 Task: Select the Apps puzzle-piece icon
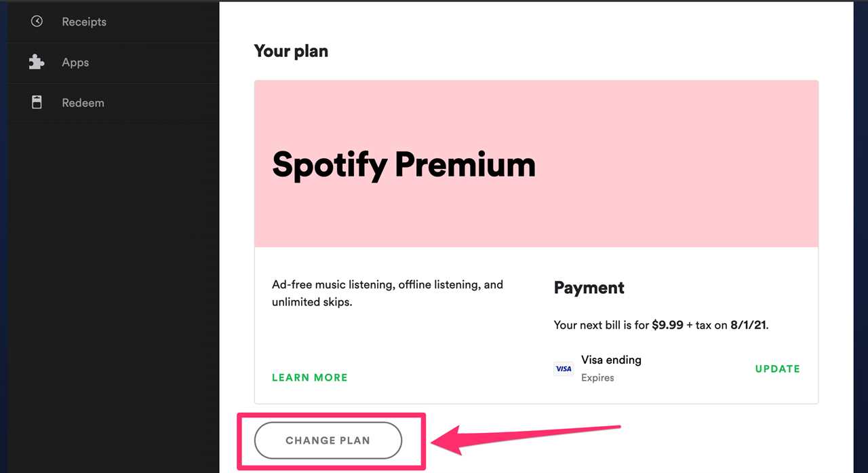[36, 62]
